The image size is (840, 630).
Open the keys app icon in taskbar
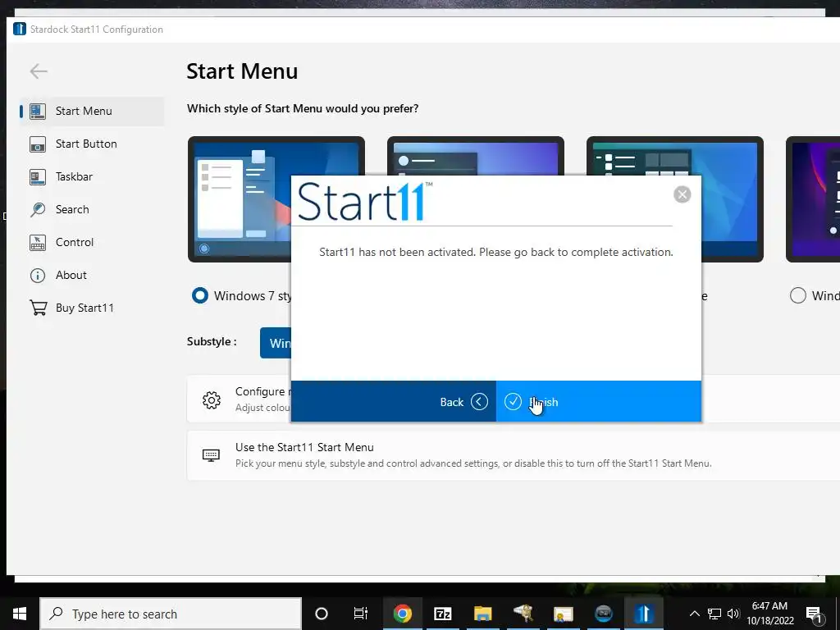tap(523, 614)
